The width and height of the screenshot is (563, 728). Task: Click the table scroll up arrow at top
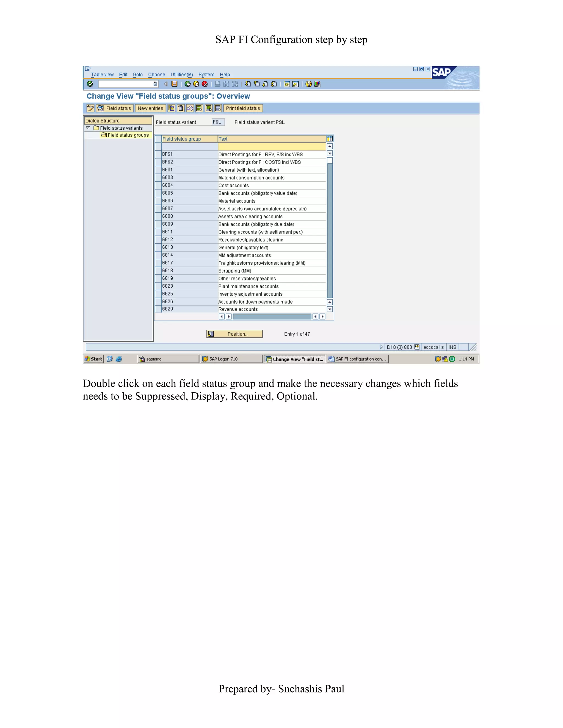[x=330, y=146]
